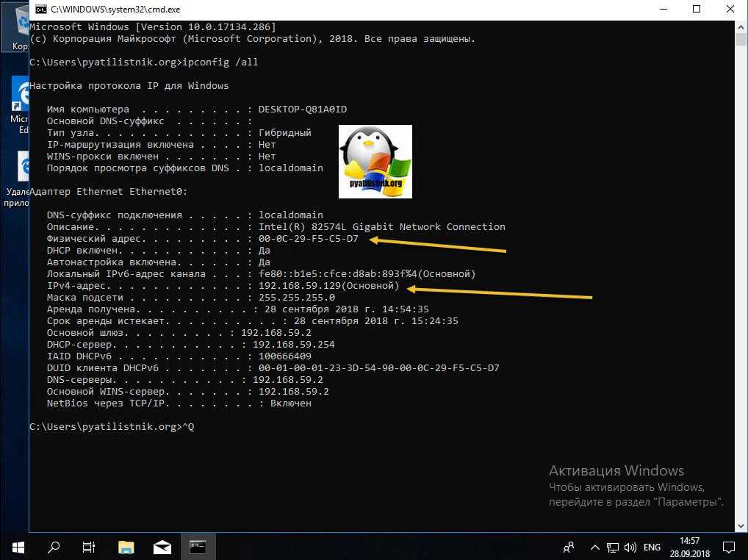Open Task View from the taskbar

(x=89, y=547)
